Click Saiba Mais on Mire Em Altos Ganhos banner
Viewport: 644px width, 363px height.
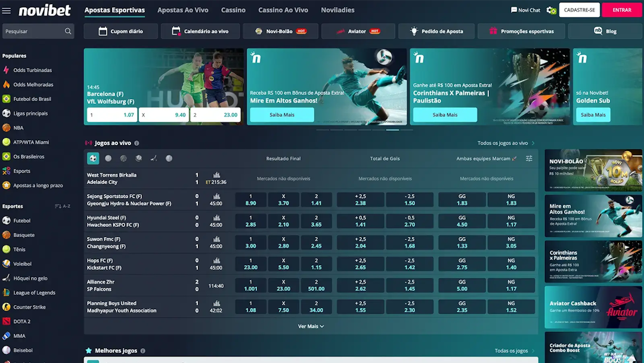pos(281,115)
